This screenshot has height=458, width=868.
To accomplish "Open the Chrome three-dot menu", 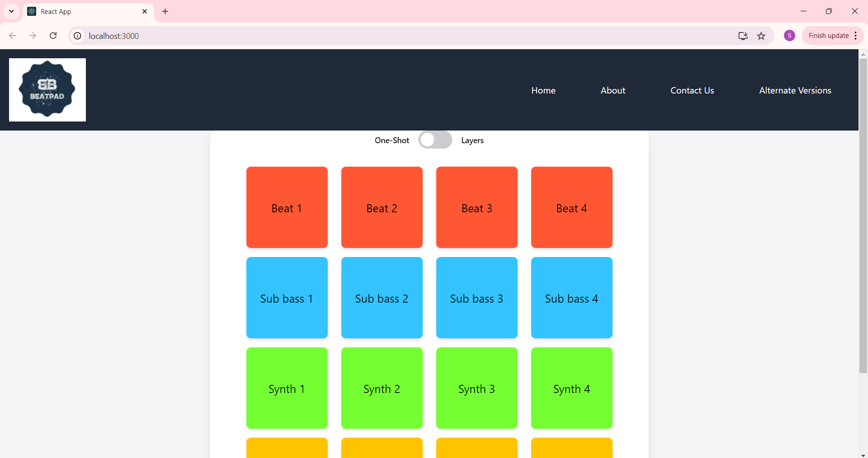I will tap(856, 36).
